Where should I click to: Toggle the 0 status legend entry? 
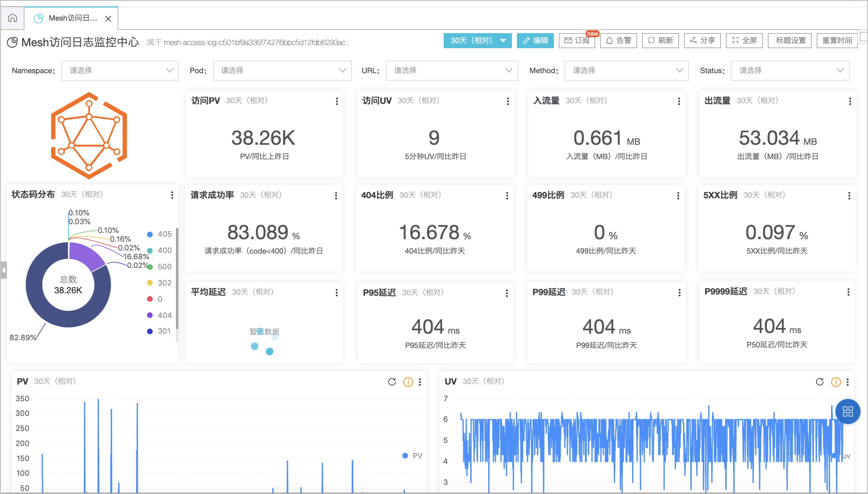155,299
